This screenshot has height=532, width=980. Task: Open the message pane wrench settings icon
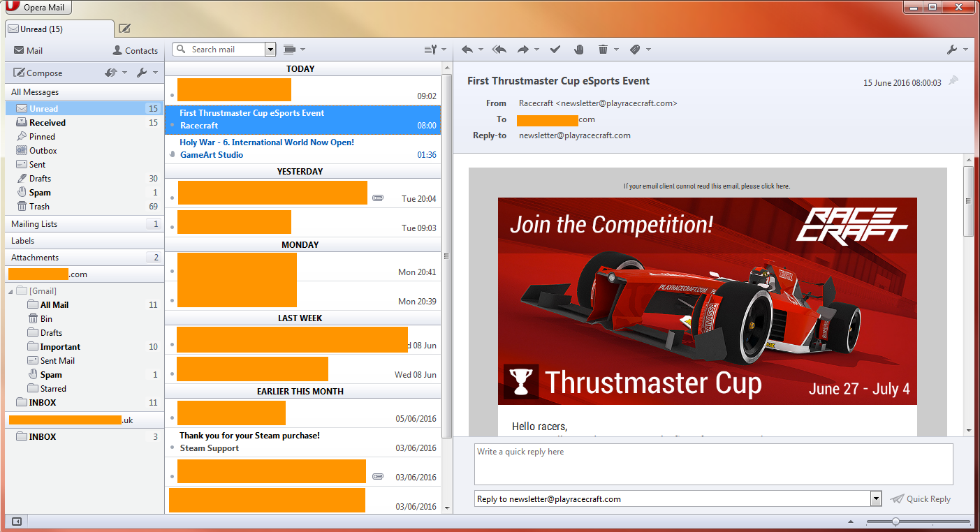pos(951,50)
